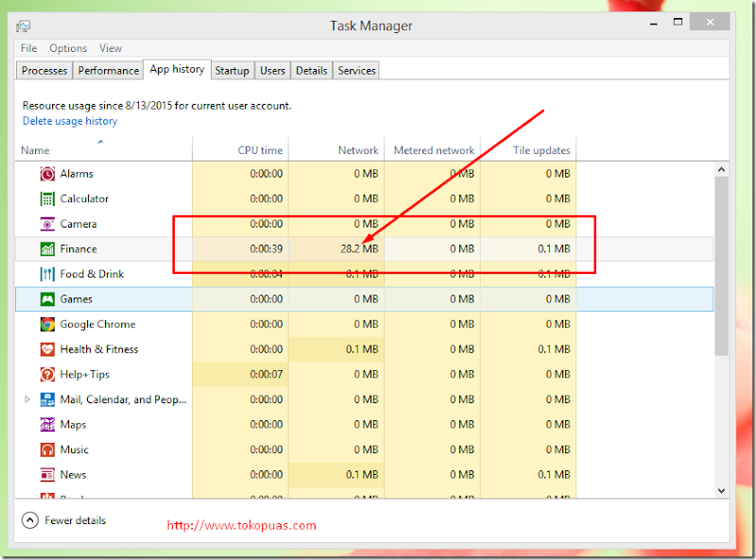Expand the Mail, Calendar, and People group
This screenshot has height=560, width=756.
point(27,399)
